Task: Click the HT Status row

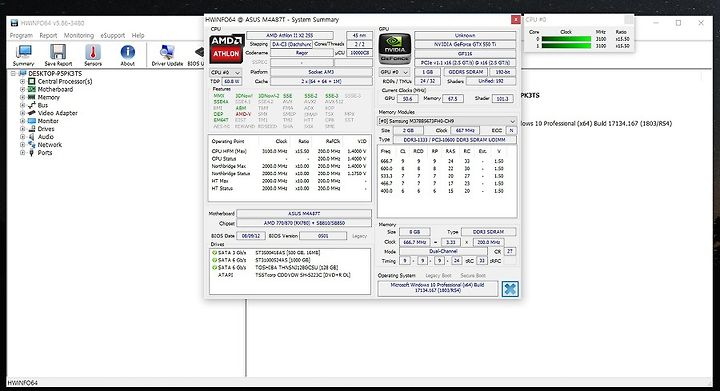Action: point(289,188)
